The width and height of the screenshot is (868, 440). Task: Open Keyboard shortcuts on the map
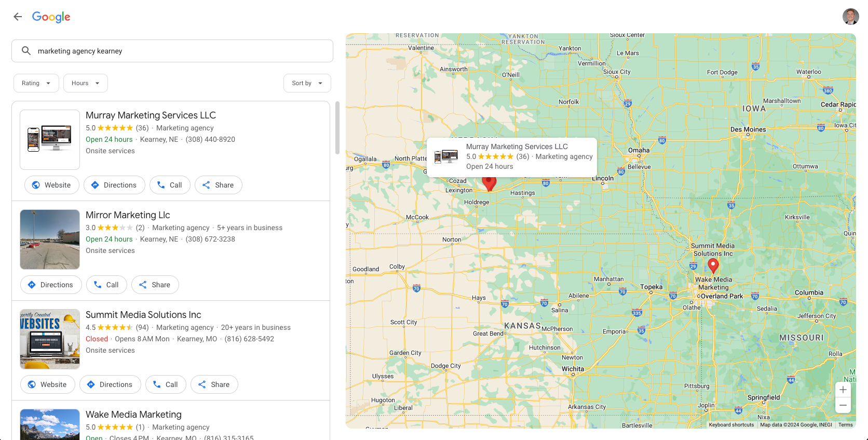point(731,425)
